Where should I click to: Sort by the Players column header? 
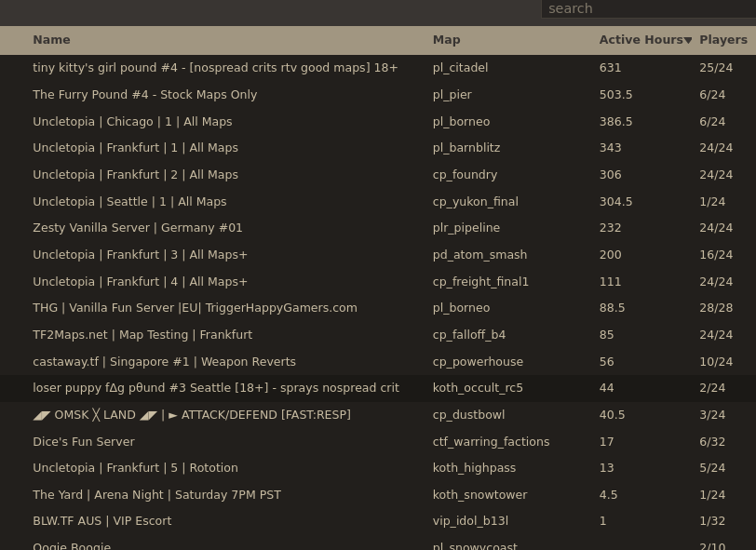pos(723,40)
